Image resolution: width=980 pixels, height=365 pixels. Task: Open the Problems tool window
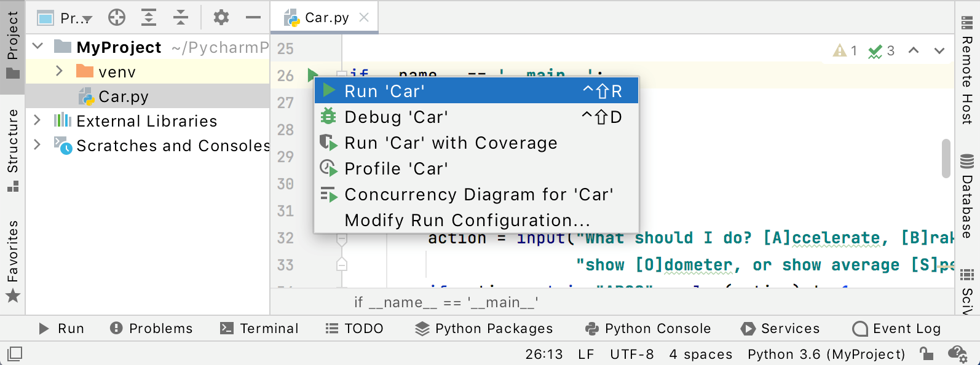(151, 329)
